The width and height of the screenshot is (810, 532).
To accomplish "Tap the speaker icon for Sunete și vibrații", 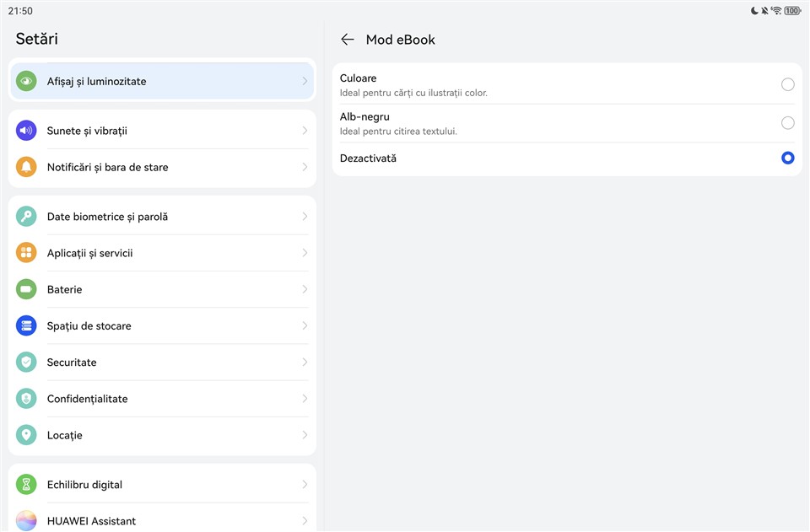I will (x=26, y=131).
